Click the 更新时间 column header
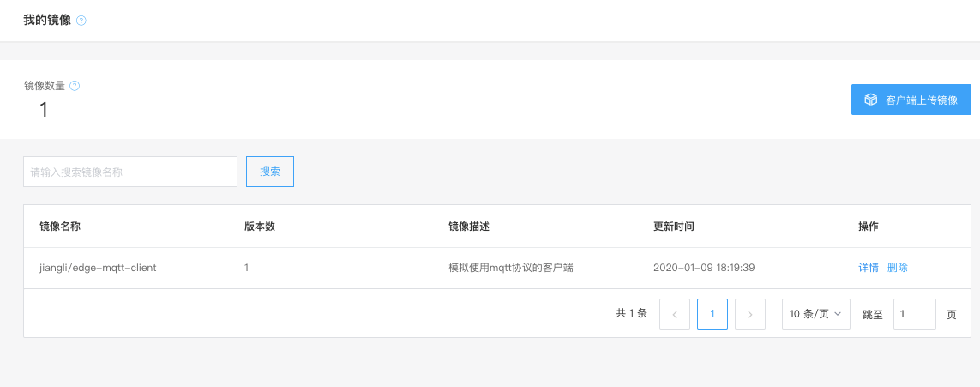Viewport: 980px width, 387px height. pyautogui.click(x=674, y=227)
